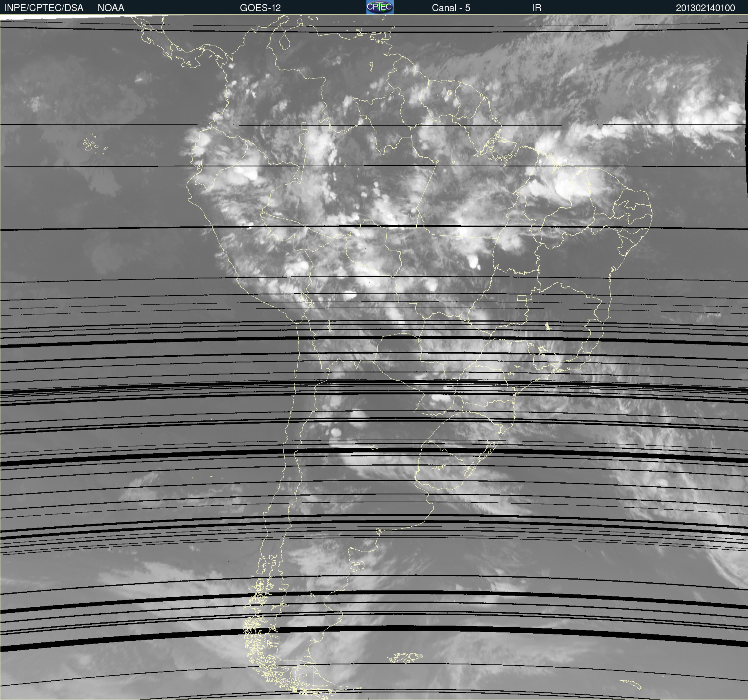This screenshot has height=700, width=748.
Task: Select the GOES-12 satellite label
Action: pyautogui.click(x=260, y=8)
